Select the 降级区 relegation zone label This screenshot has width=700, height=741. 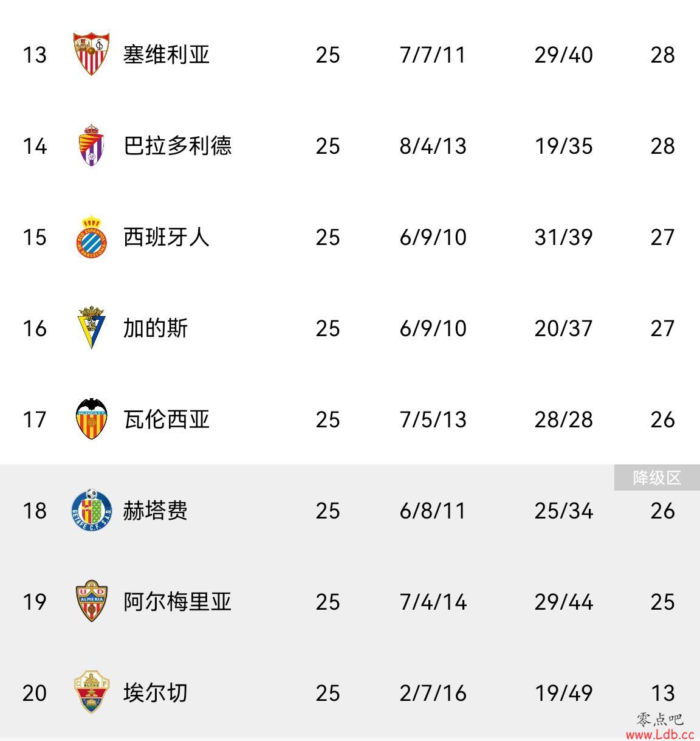(x=657, y=478)
